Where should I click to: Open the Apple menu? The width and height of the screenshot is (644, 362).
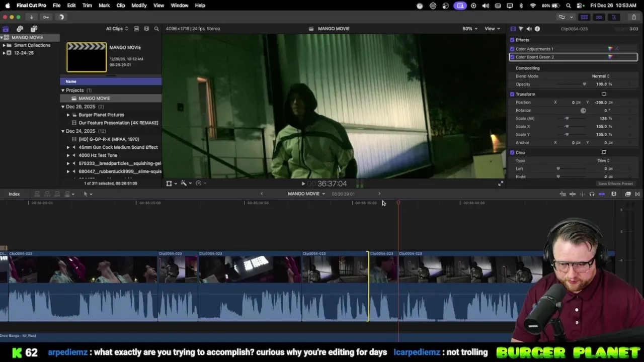coord(7,6)
